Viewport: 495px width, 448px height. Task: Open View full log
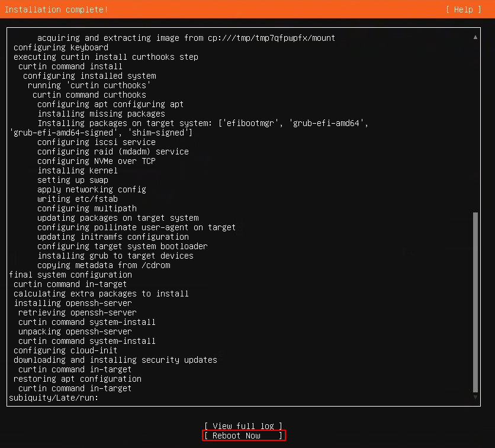[243, 426]
